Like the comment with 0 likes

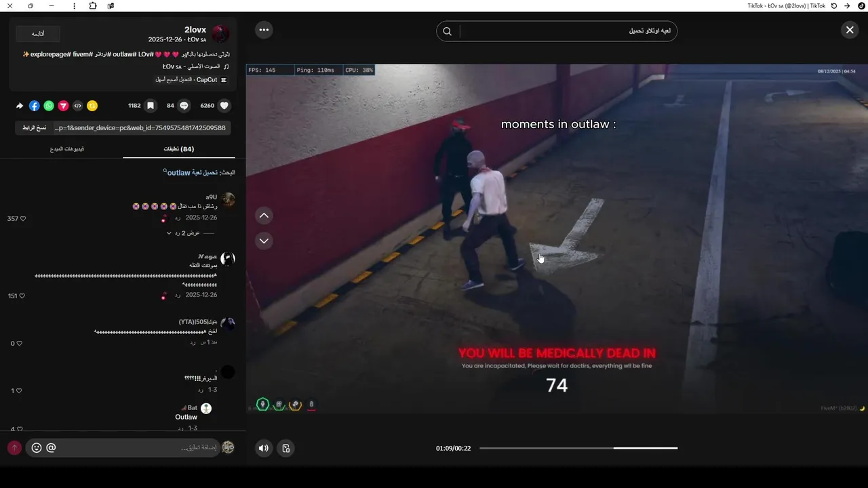19,344
